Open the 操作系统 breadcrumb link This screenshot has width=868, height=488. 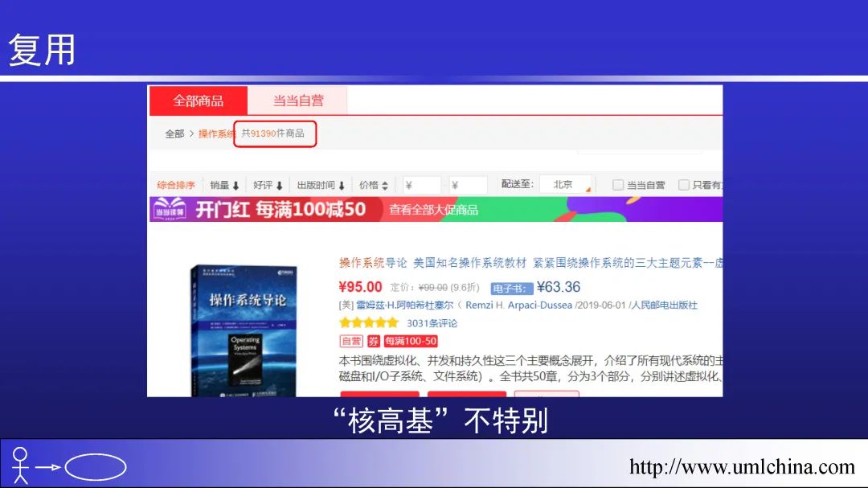(216, 134)
